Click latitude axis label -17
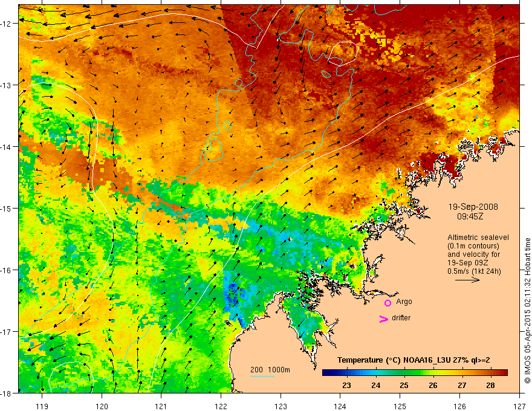The width and height of the screenshot is (532, 411). pyautogui.click(x=7, y=331)
